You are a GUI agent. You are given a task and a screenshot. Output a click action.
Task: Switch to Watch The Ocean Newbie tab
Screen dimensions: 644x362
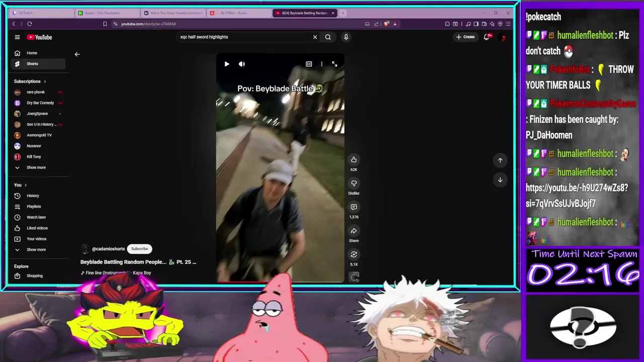point(173,13)
